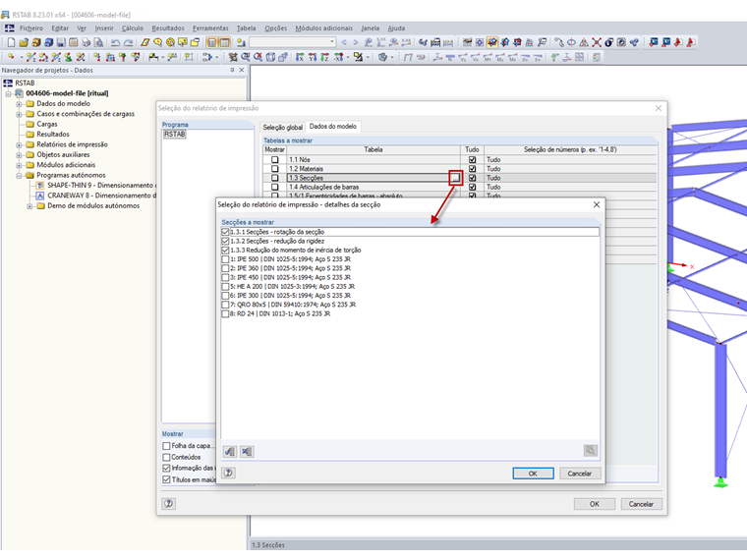Switch to the Dados do modelo tab

(333, 126)
